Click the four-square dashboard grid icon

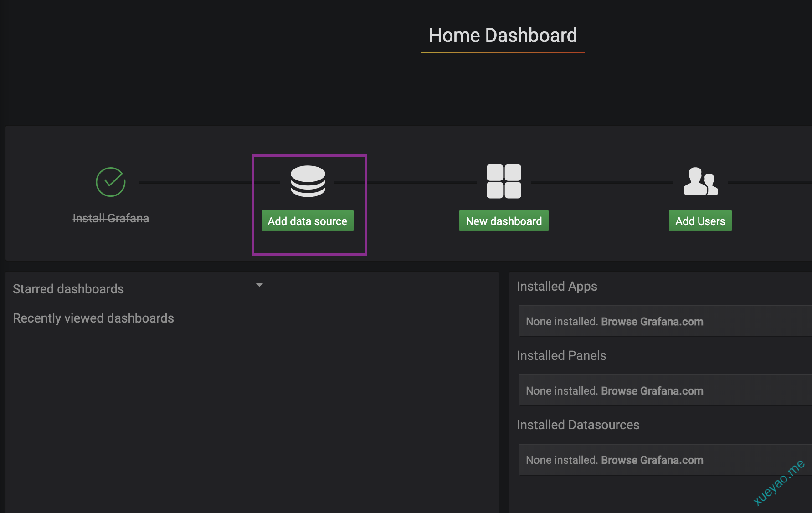click(504, 181)
